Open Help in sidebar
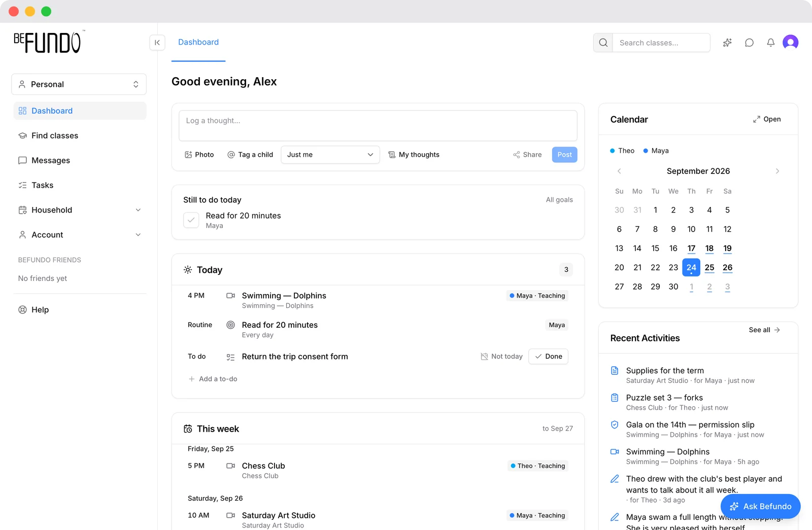812x530 pixels. (80, 310)
